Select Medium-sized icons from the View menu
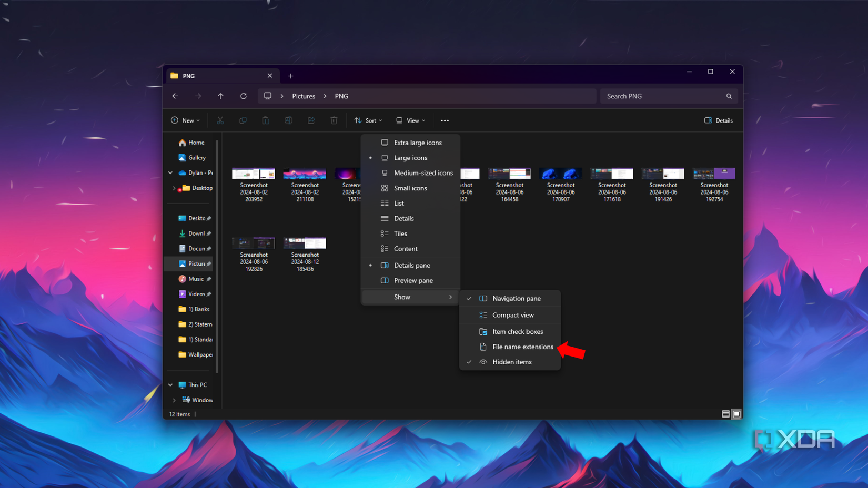 pos(423,172)
